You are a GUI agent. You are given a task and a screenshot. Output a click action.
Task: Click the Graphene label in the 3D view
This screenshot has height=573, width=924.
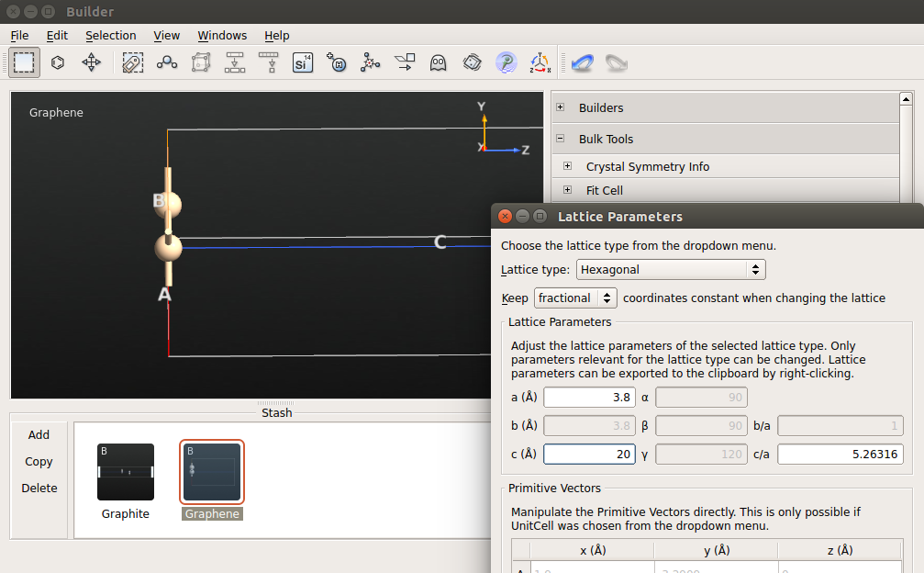(56, 113)
